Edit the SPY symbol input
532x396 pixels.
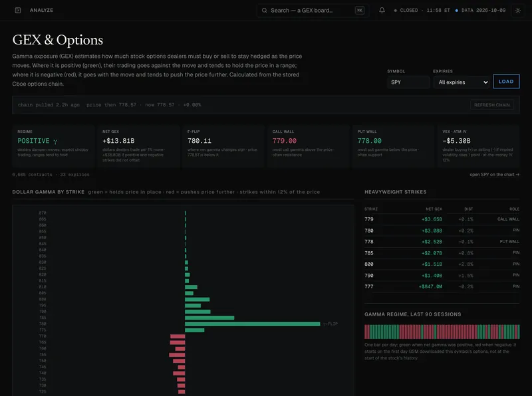[408, 82]
